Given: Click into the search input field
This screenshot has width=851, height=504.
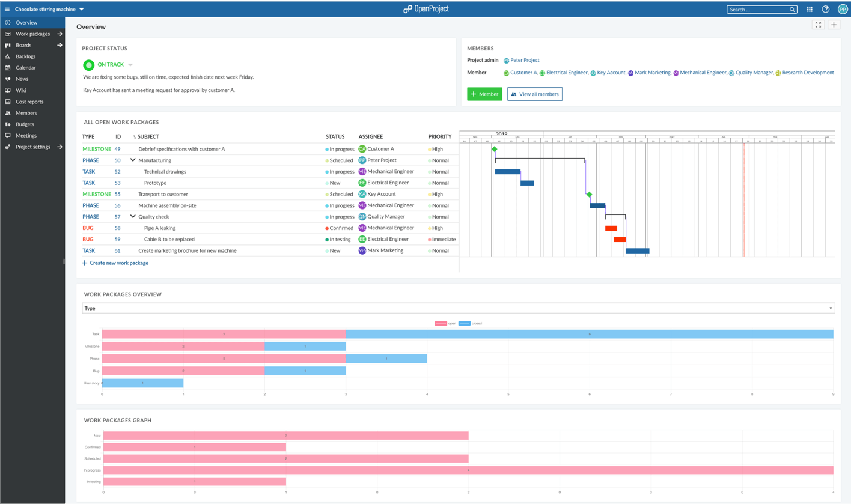Looking at the screenshot, I should pos(757,10).
